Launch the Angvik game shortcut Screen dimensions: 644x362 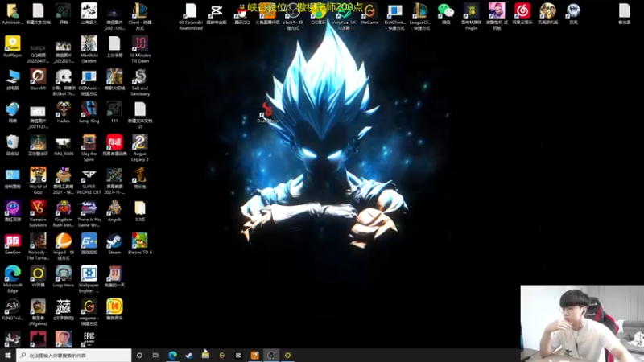(x=114, y=211)
